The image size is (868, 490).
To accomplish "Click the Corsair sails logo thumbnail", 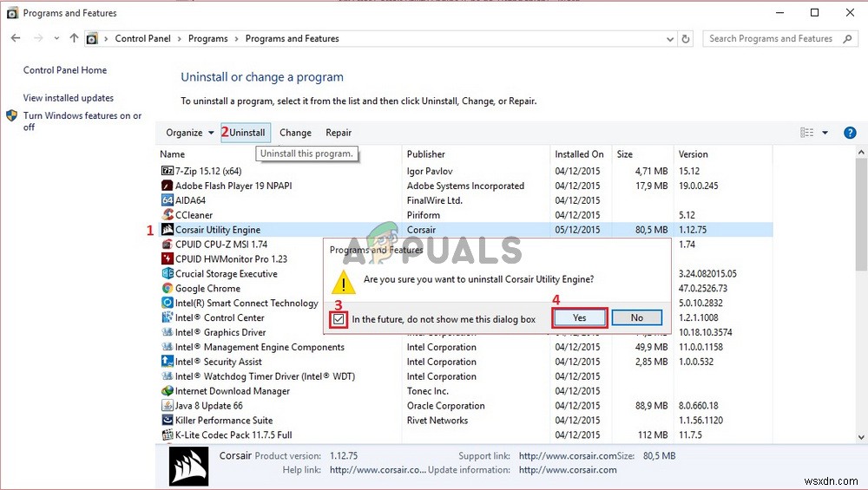I will pos(188,467).
